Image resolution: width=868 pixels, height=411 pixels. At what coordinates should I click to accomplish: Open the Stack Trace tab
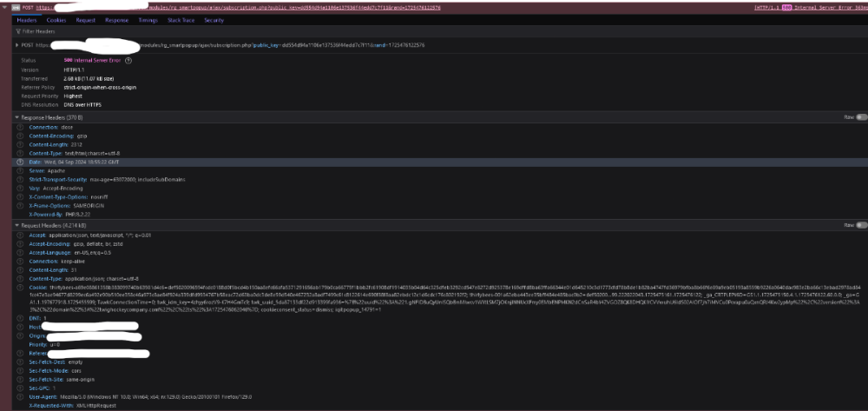pos(181,19)
